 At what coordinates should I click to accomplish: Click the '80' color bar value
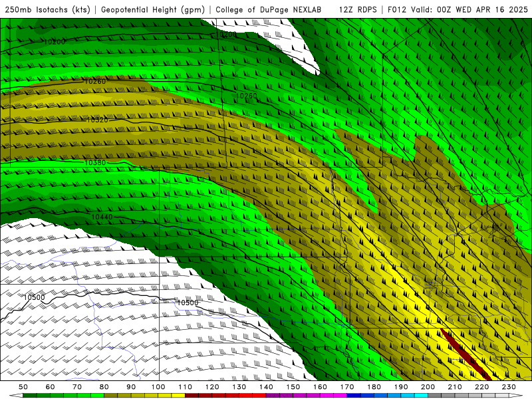(x=104, y=387)
